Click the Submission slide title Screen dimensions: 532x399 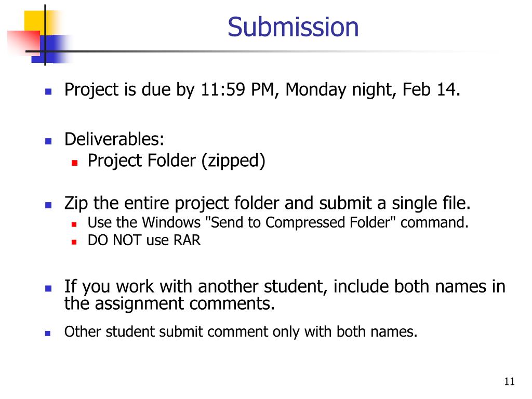293,27
